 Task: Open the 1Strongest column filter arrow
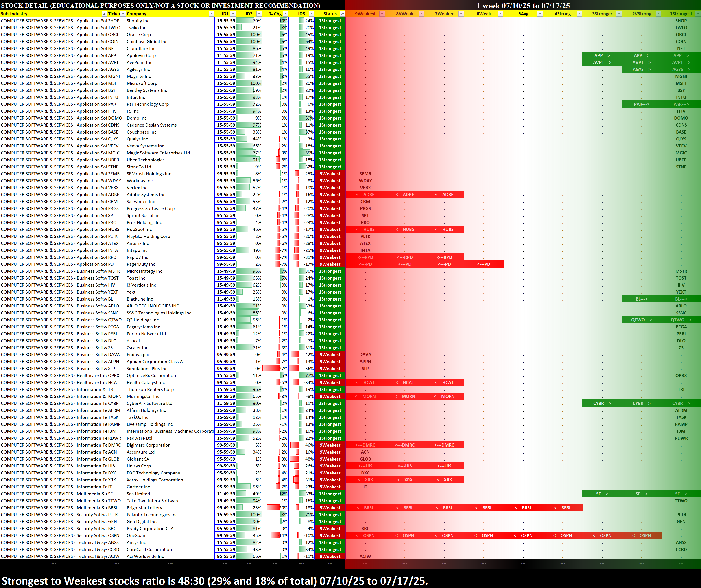click(698, 14)
